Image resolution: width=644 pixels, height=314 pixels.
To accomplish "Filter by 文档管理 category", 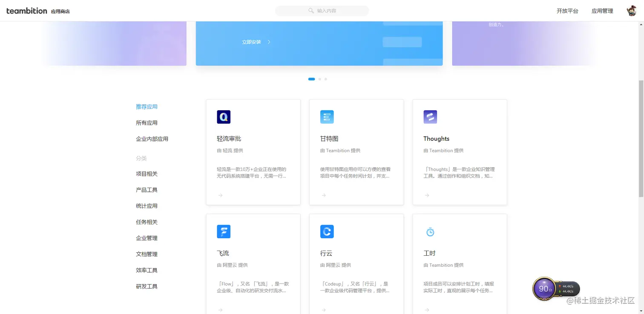I will (147, 254).
